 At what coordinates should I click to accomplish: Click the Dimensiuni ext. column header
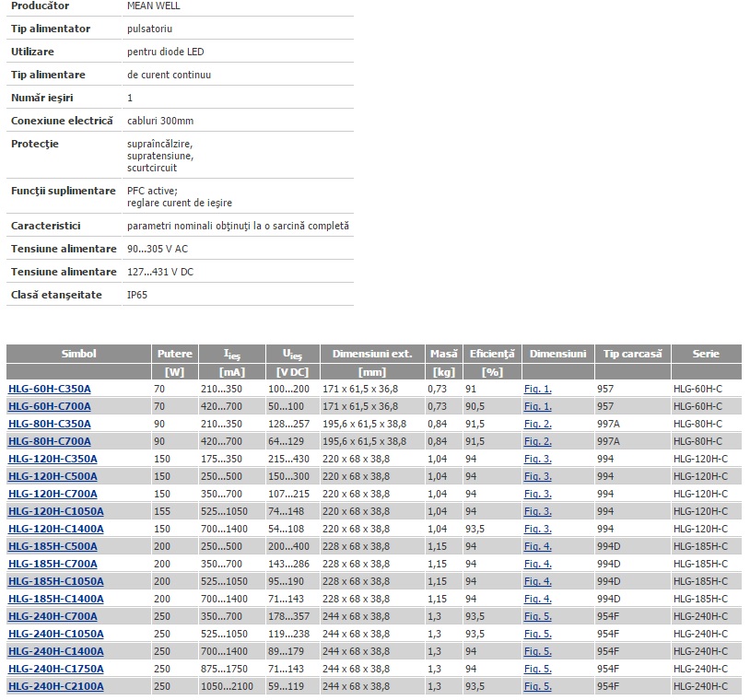point(372,354)
